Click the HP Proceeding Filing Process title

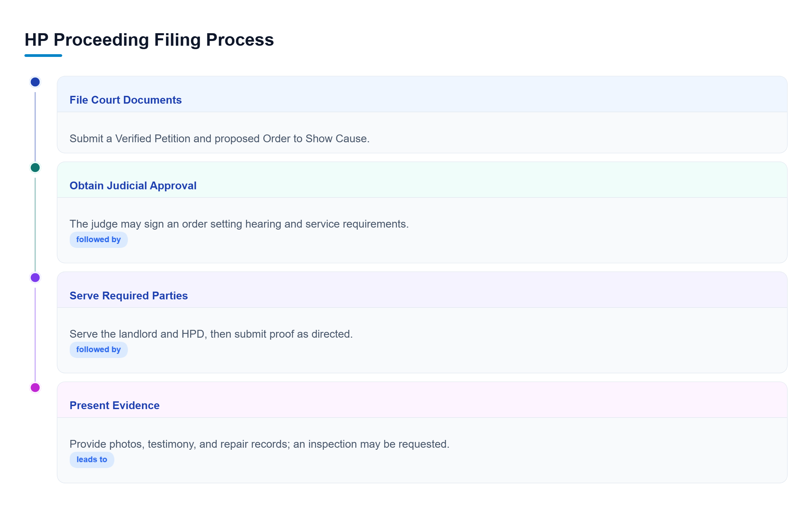[x=149, y=40]
